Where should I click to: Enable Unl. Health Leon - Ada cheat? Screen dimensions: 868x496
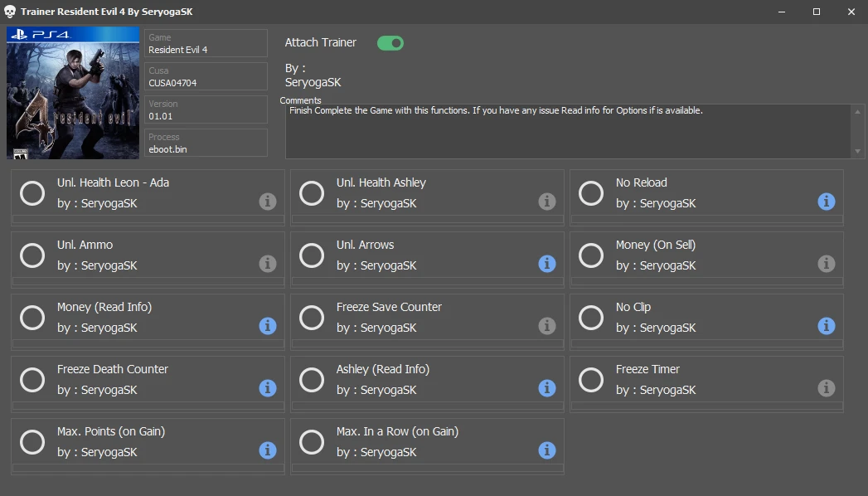[x=32, y=193]
